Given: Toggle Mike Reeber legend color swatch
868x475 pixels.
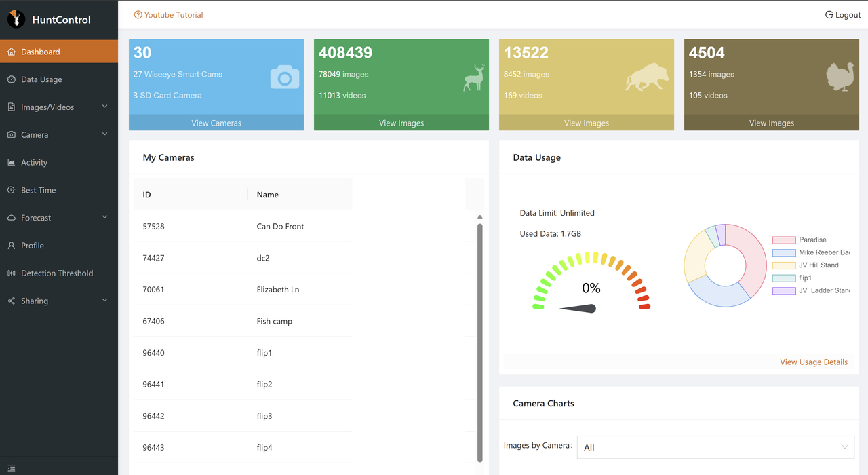Looking at the screenshot, I should click(784, 252).
